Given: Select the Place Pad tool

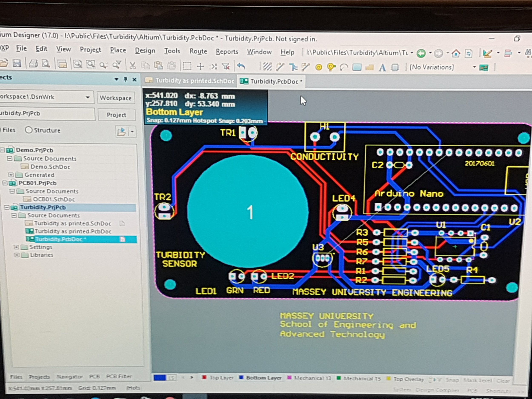Looking at the screenshot, I should pos(319,67).
